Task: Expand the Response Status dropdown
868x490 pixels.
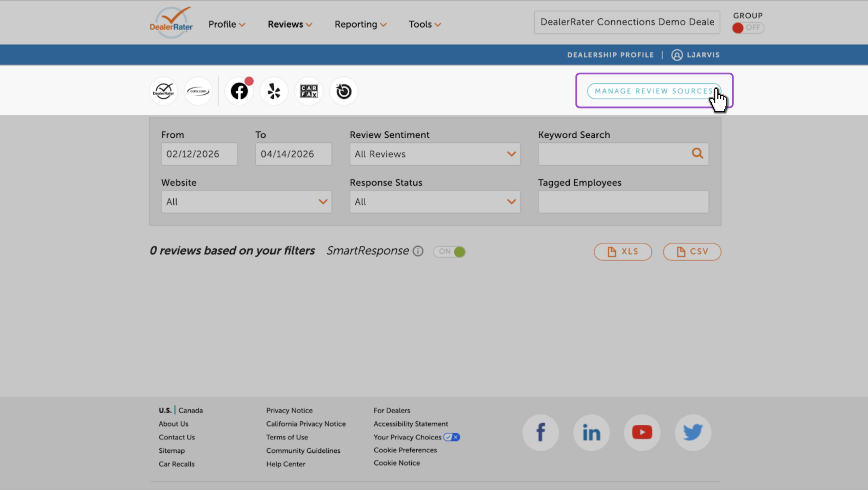Action: click(435, 202)
